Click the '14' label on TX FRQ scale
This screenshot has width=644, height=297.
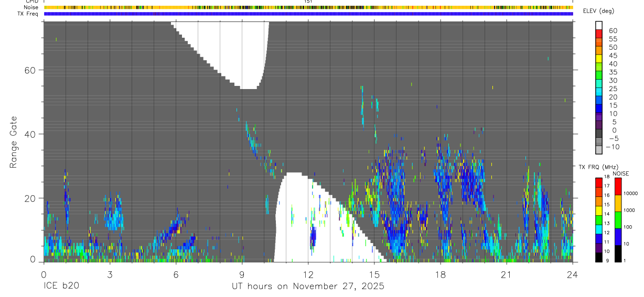click(x=607, y=214)
